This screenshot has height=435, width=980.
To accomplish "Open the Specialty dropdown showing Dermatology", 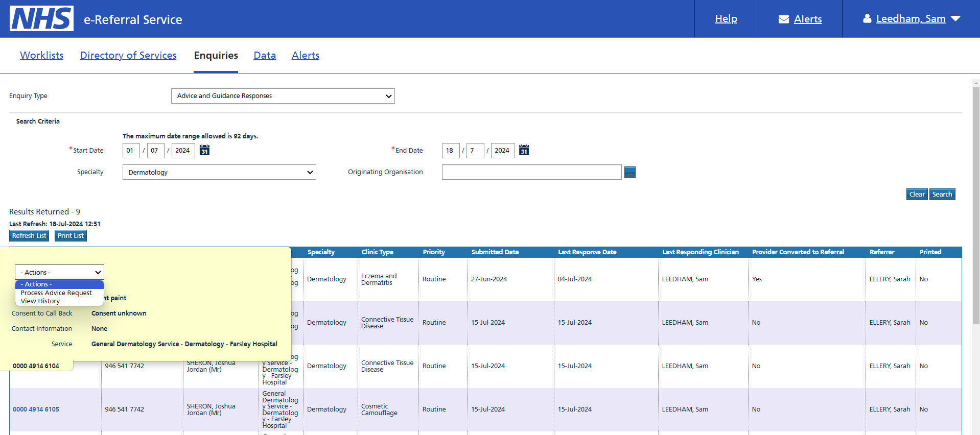I will 219,172.
